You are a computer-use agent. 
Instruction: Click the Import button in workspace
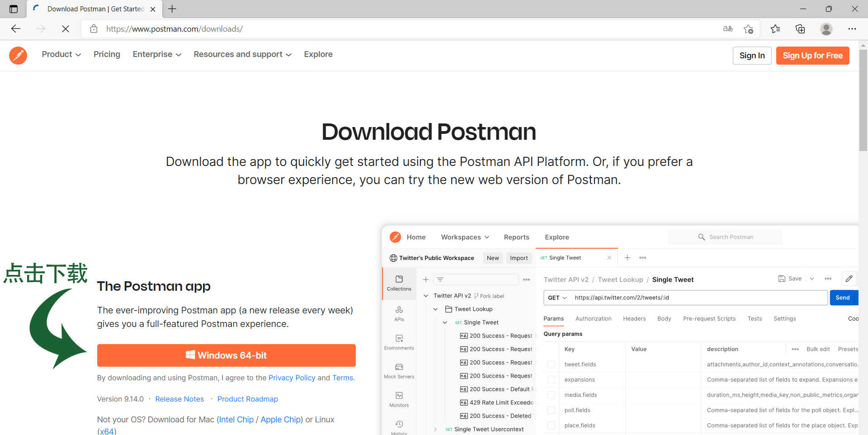point(519,258)
